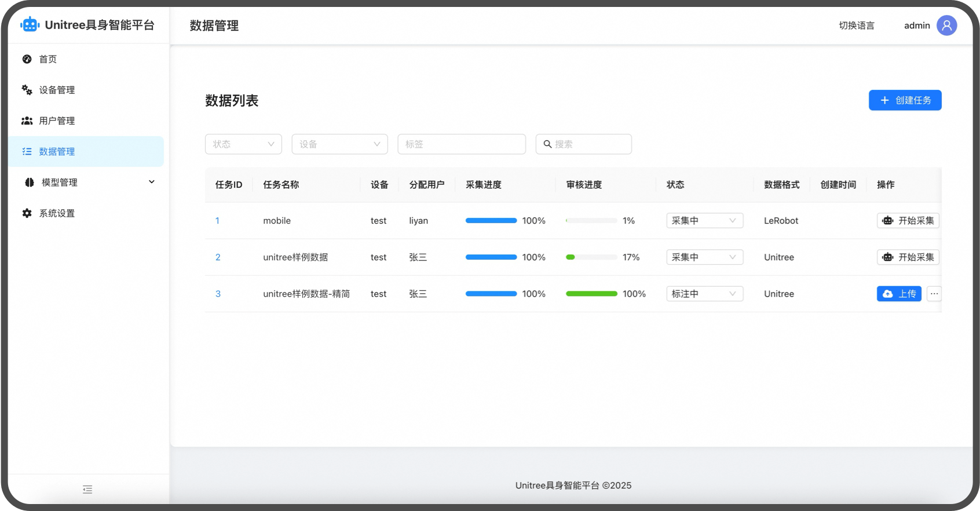Click the user management people icon
This screenshot has width=980, height=511.
pos(27,121)
